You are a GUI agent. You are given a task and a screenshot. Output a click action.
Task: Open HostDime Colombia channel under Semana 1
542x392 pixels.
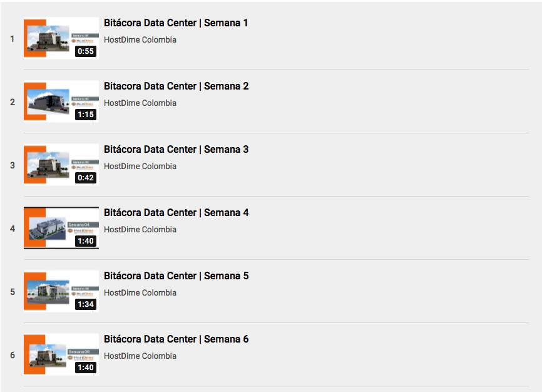pyautogui.click(x=140, y=40)
